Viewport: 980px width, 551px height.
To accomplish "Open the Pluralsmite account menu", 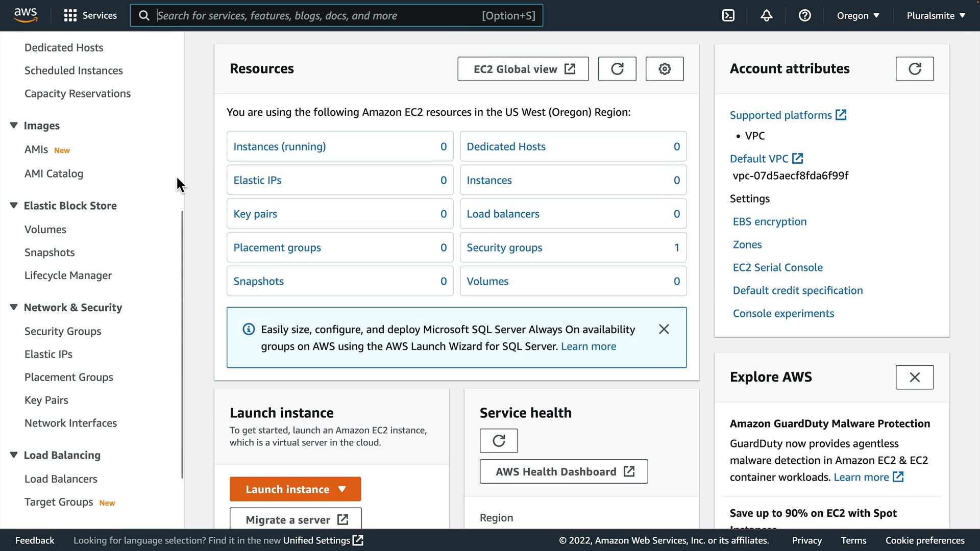I will tap(936, 15).
